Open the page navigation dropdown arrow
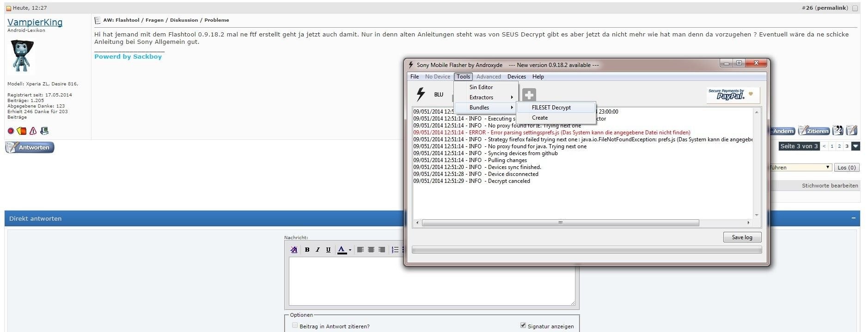868x332 pixels. click(856, 146)
